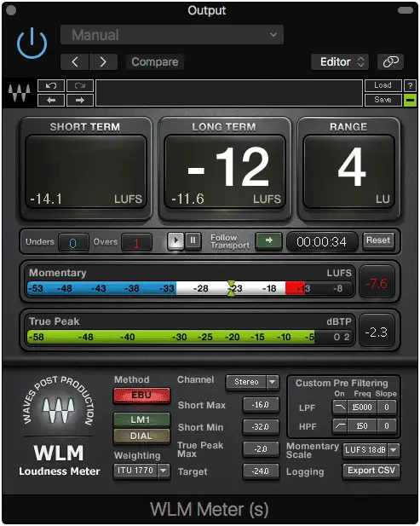
Task: Click the True Peak -2.3 readout
Action: click(377, 332)
